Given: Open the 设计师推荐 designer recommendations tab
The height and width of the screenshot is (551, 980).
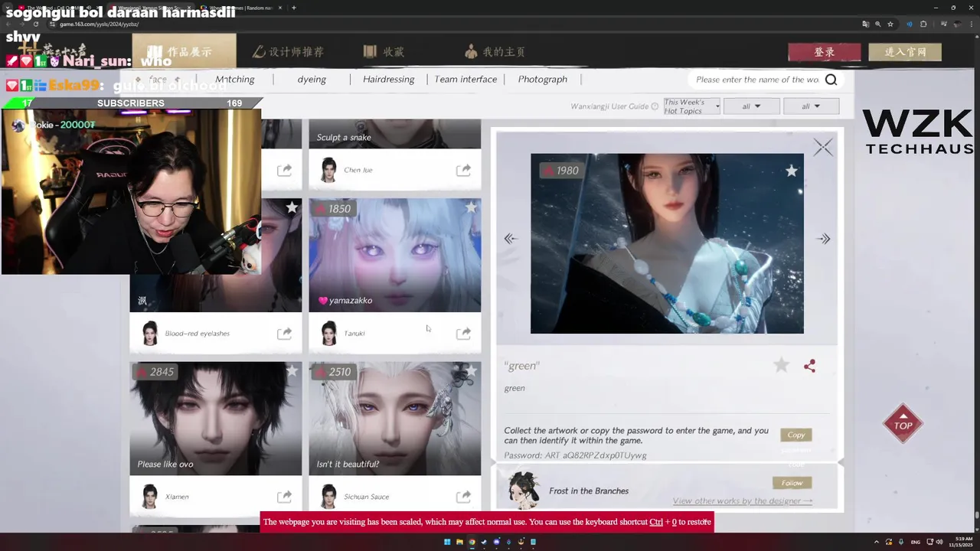Looking at the screenshot, I should coord(288,51).
